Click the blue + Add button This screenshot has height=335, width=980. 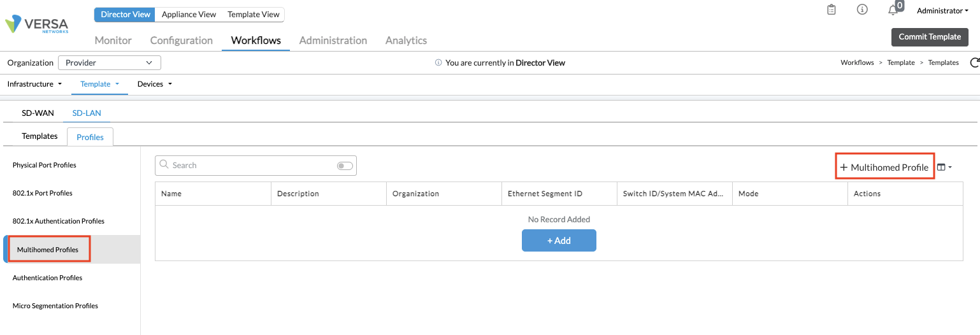pos(559,241)
